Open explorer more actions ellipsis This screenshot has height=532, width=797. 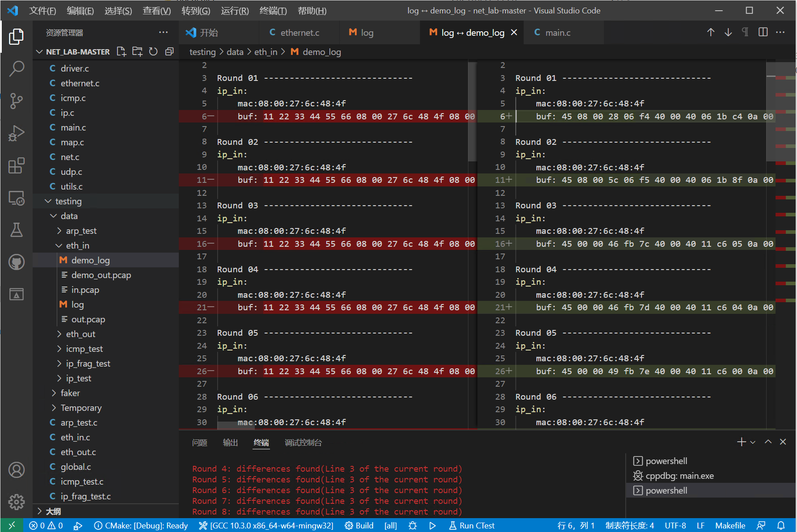163,32
